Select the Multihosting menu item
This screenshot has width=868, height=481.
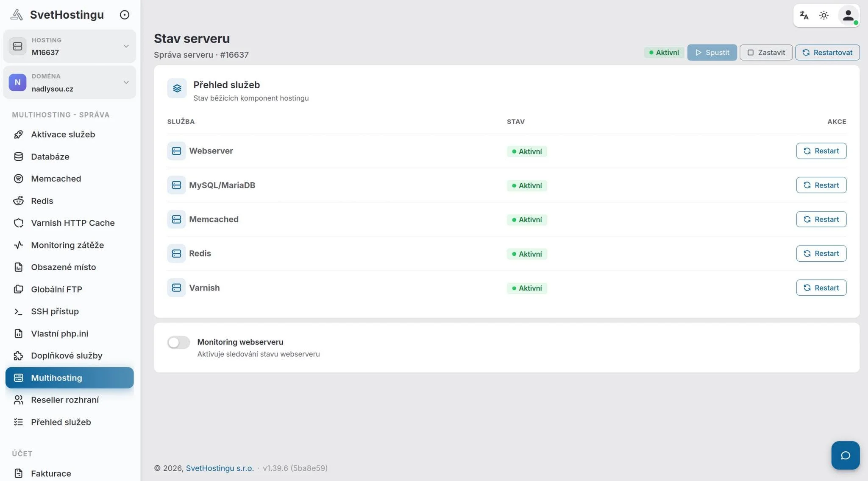(70, 378)
